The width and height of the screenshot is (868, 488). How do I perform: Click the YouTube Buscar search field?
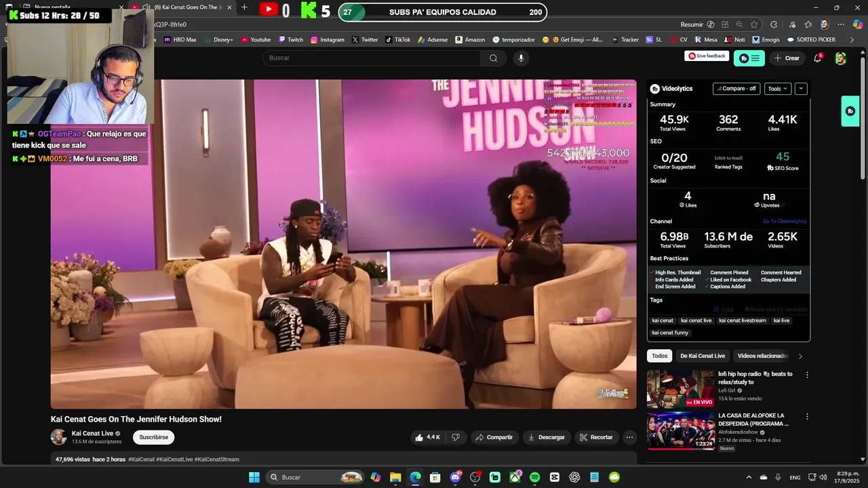(373, 58)
